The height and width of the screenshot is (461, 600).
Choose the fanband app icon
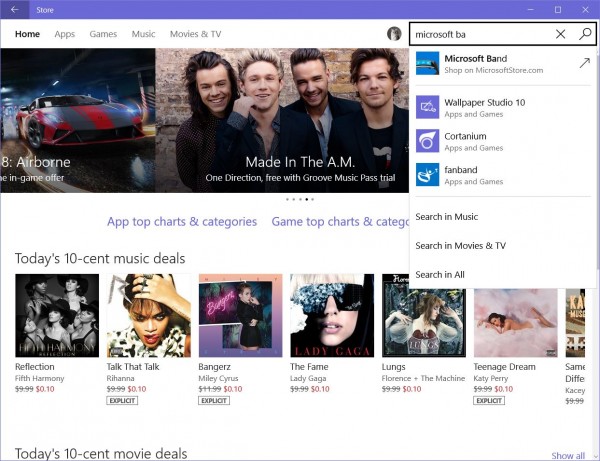pyautogui.click(x=428, y=175)
